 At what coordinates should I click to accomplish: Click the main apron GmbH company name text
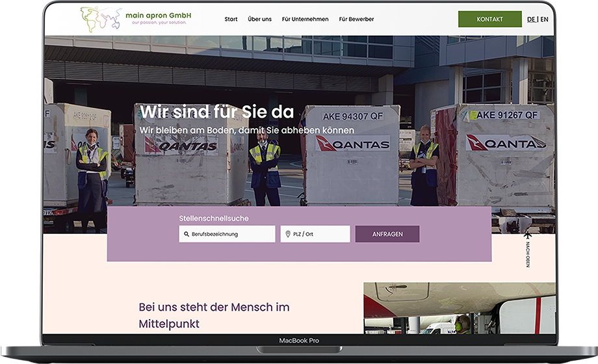pos(158,15)
